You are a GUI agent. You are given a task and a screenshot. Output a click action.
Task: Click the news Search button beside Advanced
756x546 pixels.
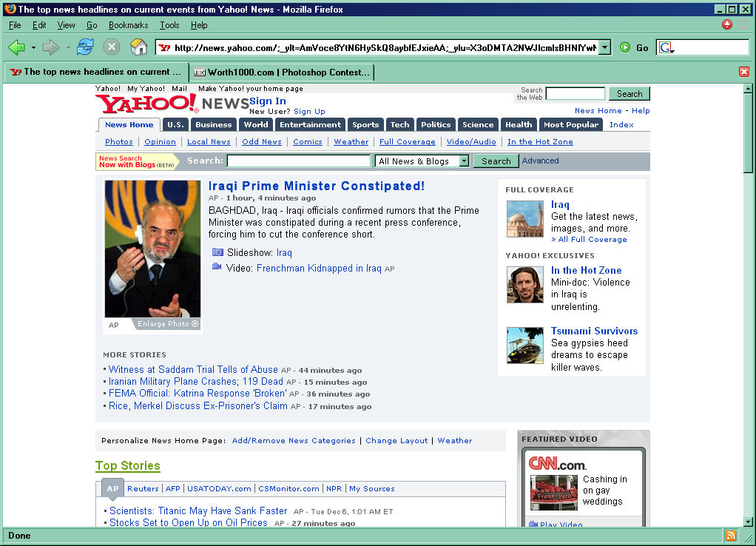click(x=496, y=161)
